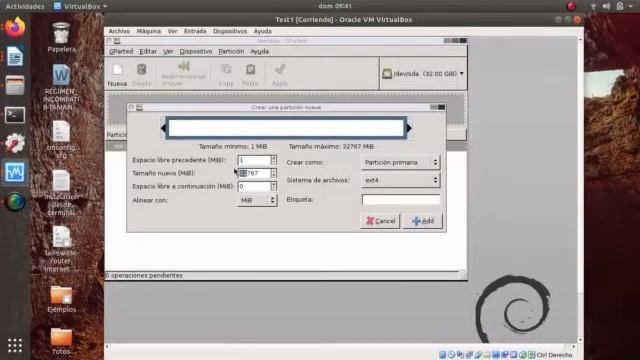Increase Espacio libre precedente with up arrow
The width and height of the screenshot is (640, 360).
coord(273,158)
